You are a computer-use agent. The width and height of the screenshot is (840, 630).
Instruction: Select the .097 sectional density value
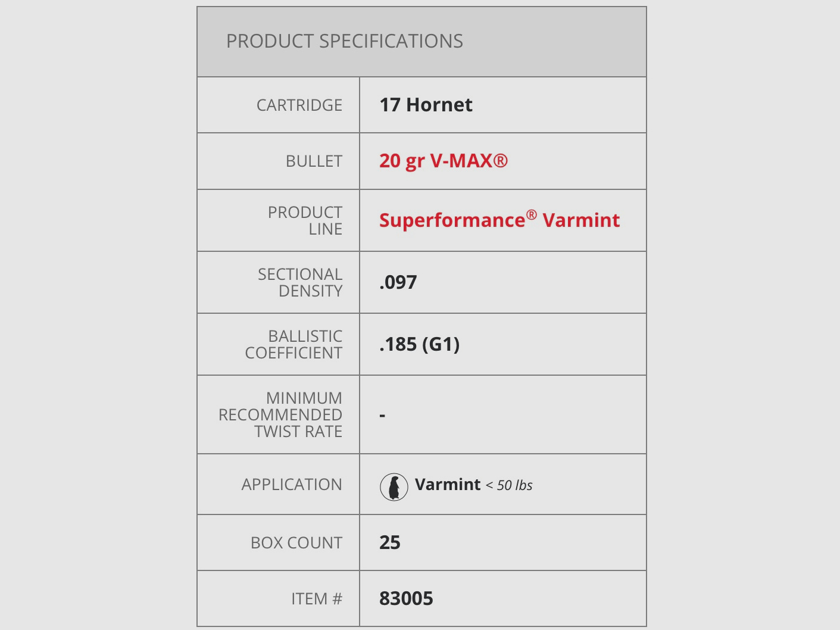(398, 282)
